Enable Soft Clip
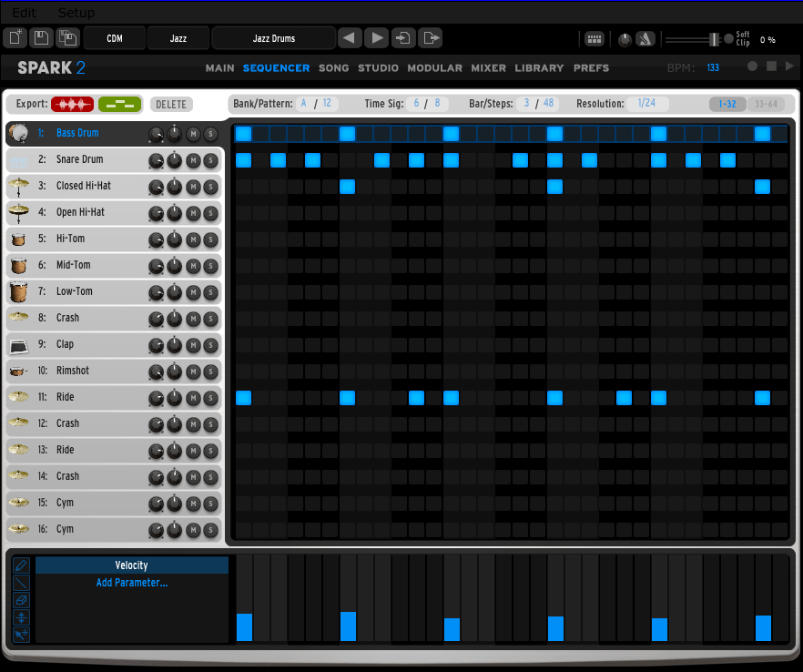Viewport: 803px width, 672px height. pyautogui.click(x=728, y=38)
